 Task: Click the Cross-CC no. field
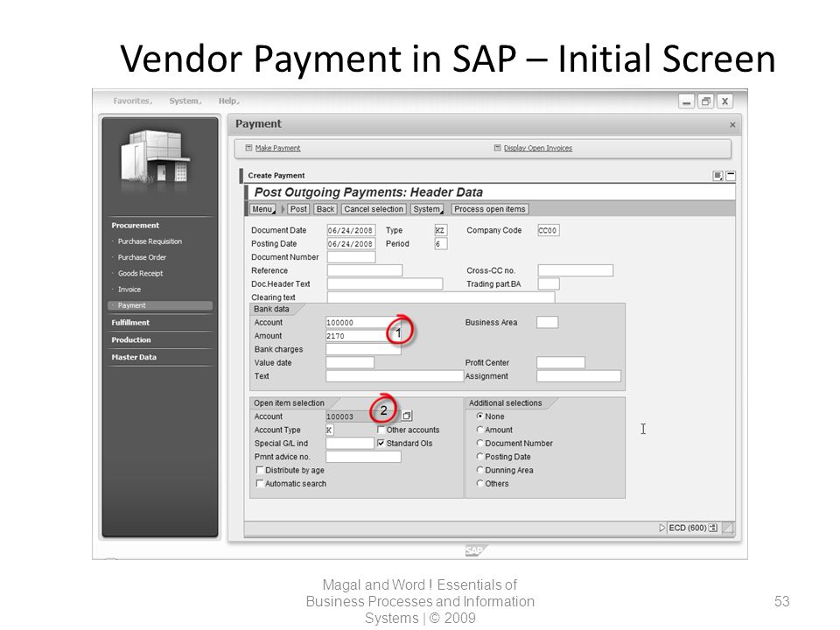[x=576, y=270]
